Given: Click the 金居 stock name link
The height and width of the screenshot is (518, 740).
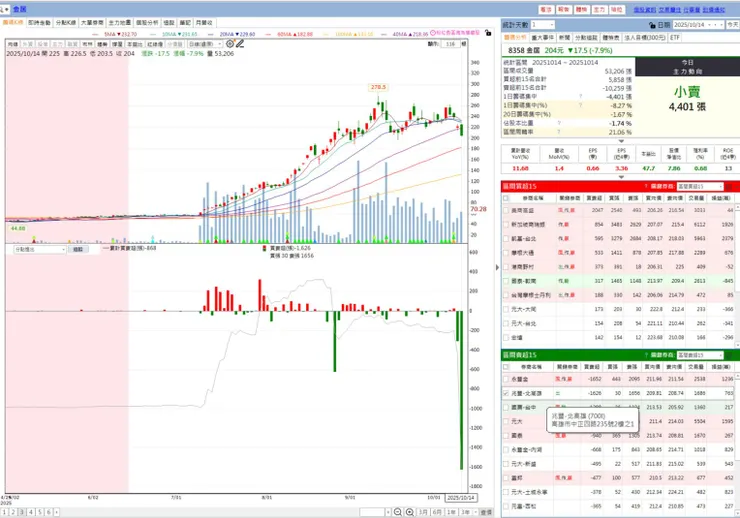Looking at the screenshot, I should (x=19, y=9).
